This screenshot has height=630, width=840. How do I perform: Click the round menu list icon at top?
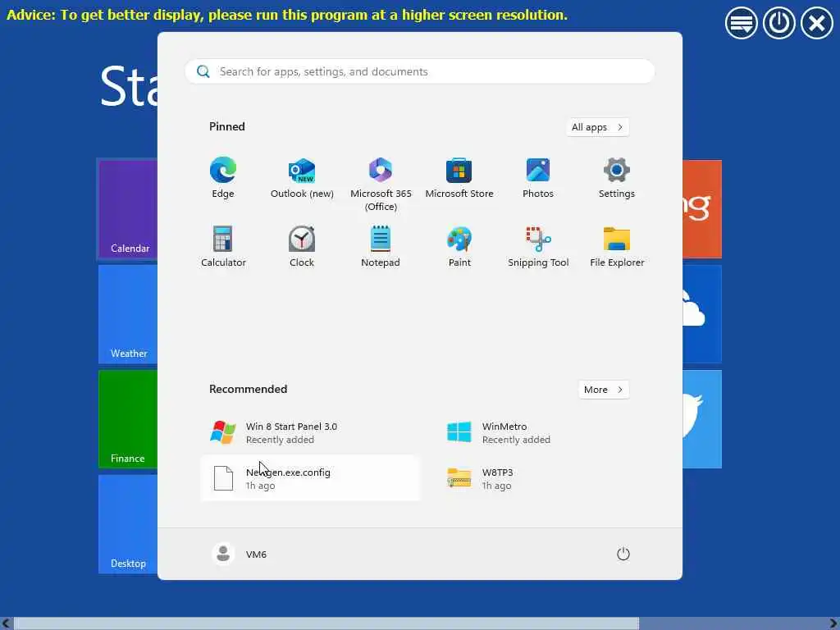[x=742, y=23]
